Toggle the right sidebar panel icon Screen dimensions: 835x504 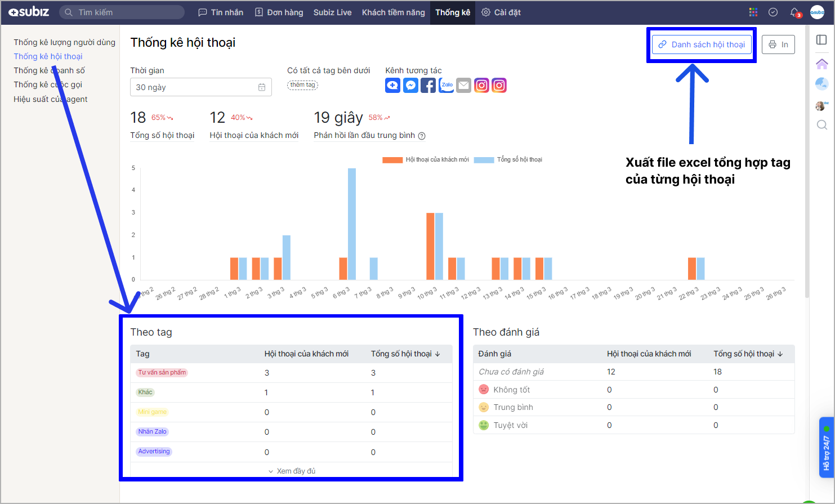(821, 39)
